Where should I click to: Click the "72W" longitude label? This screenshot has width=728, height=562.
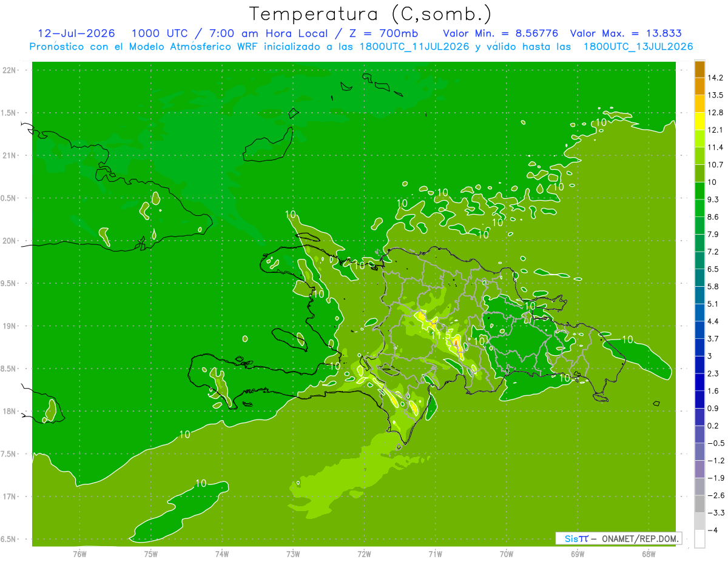[364, 554]
